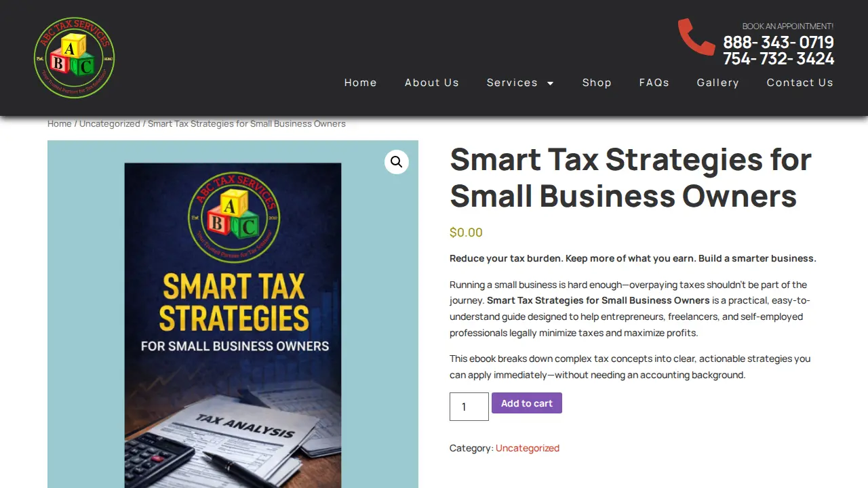
Task: Go to Contact Us page
Action: click(x=800, y=83)
